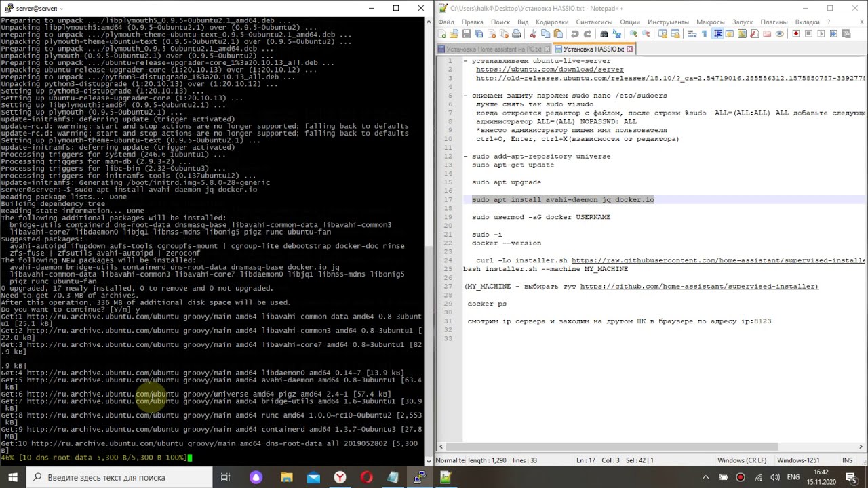
Task: Stop macro recording toolbar icon
Action: tap(808, 34)
